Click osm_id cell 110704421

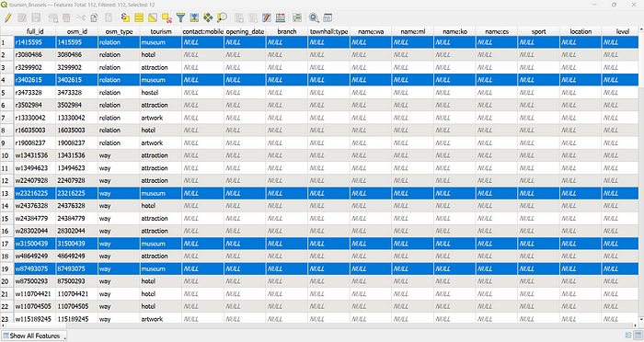76,294
